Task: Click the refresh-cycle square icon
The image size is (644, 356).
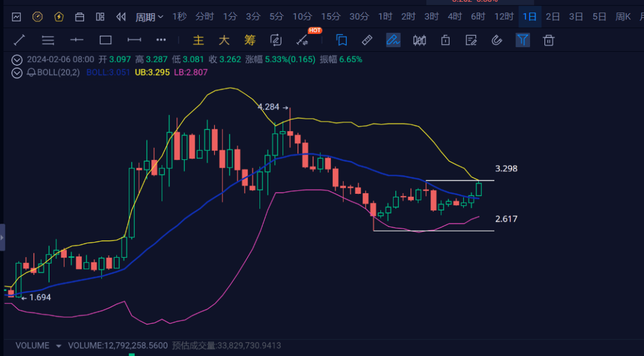Action: coord(275,40)
